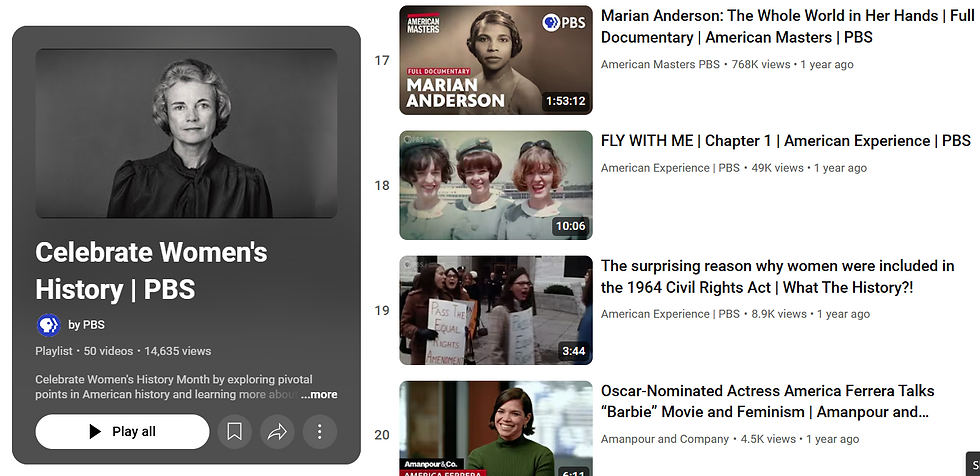
Task: Click the '14,635 views' text
Action: point(178,351)
